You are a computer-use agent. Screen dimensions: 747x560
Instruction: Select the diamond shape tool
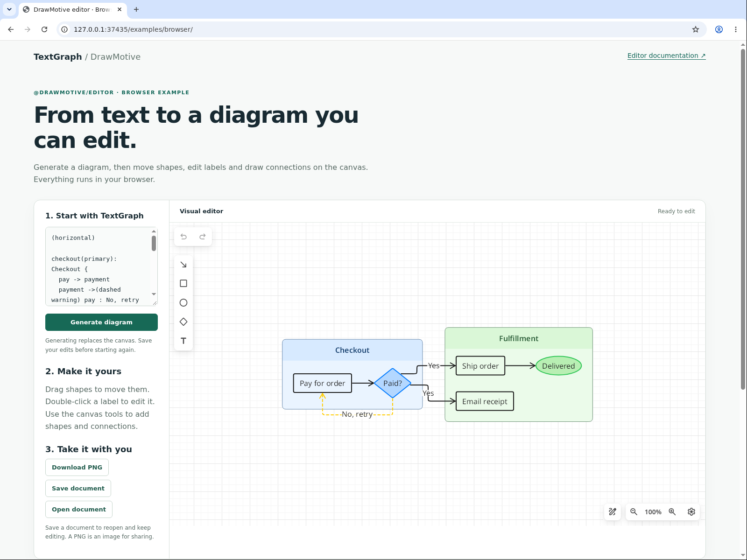point(183,322)
